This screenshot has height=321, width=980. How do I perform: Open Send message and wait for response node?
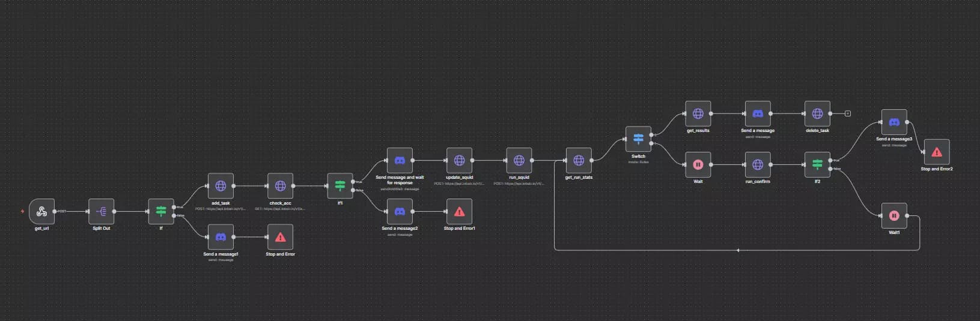pos(400,160)
